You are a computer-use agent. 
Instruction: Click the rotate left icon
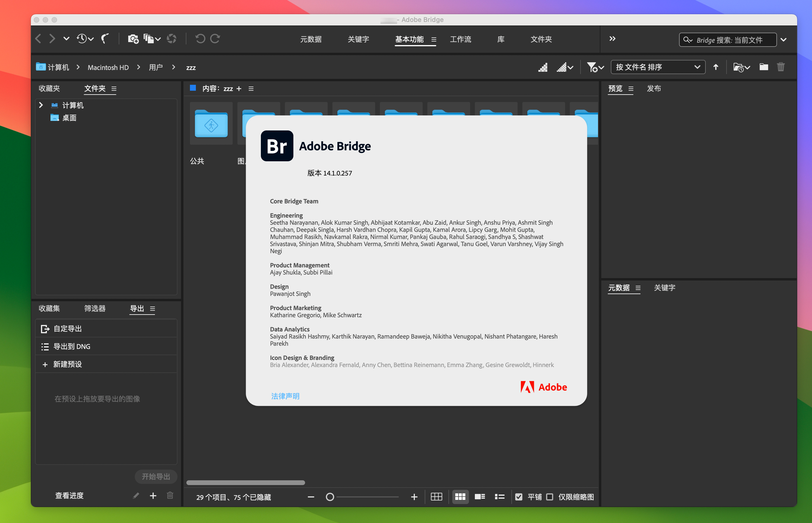(200, 40)
